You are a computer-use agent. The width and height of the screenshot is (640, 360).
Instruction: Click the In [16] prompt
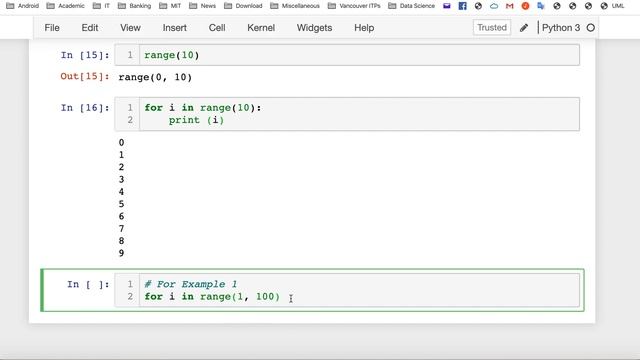pos(85,108)
